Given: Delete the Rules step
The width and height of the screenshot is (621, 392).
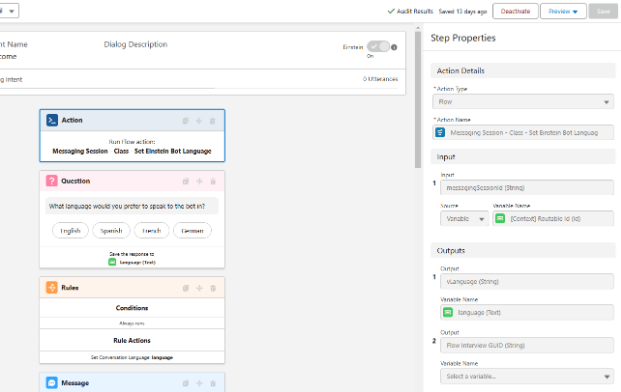Looking at the screenshot, I should [213, 288].
